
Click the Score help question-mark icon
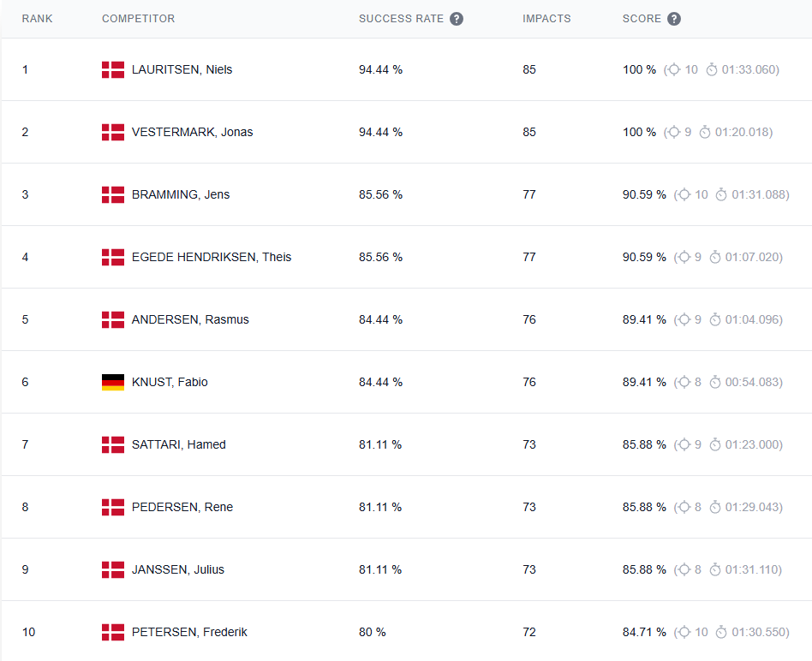[674, 19]
